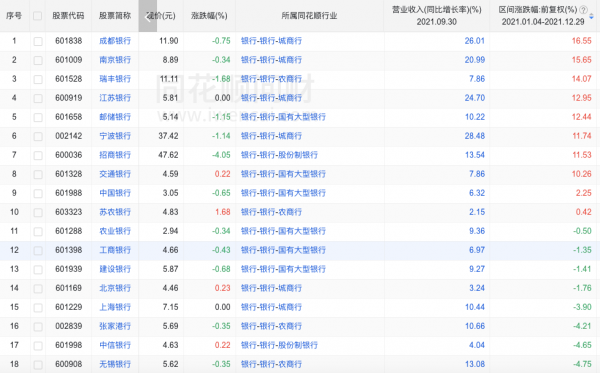600x373 pixels.
Task: Click stock code 601398
Action: pyautogui.click(x=68, y=250)
